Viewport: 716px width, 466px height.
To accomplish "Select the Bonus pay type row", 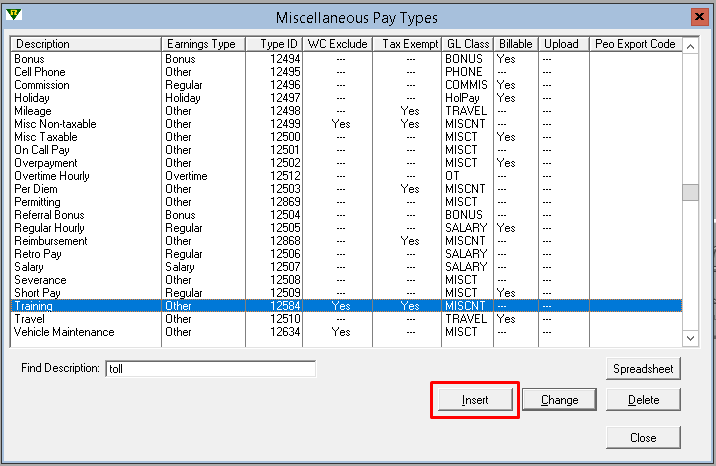I will (x=29, y=59).
